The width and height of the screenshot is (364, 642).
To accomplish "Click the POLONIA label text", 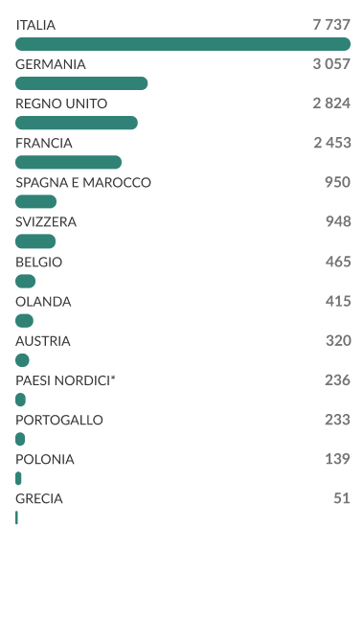I will click(45, 459).
